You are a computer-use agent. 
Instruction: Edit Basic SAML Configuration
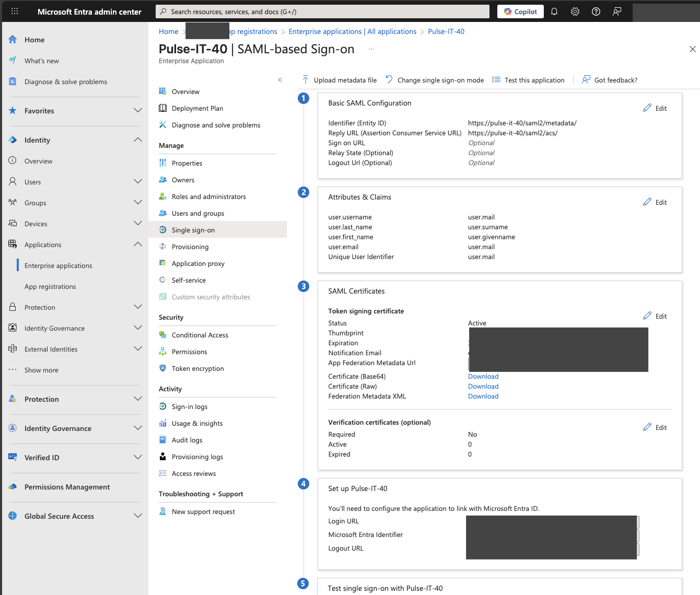pos(655,108)
